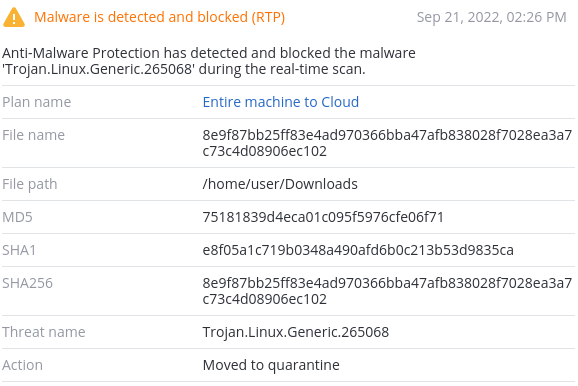Click the SHA1 label
The image size is (578, 386).
tap(19, 250)
